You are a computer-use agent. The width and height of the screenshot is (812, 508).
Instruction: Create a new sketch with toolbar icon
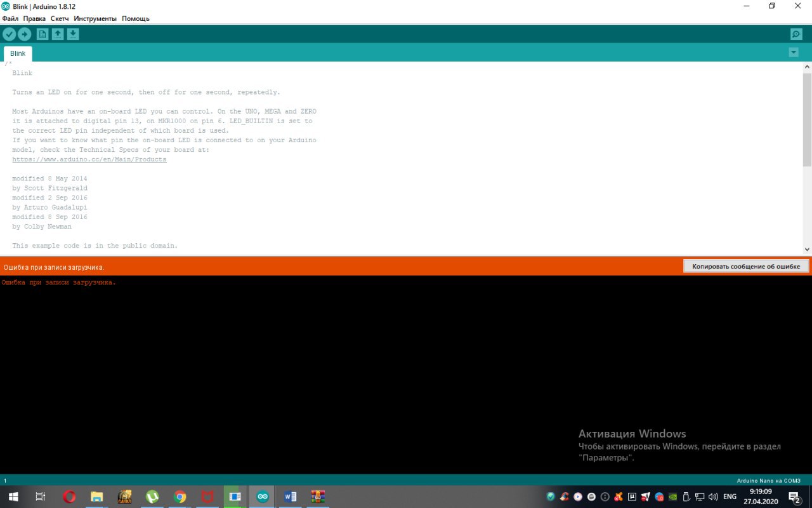click(43, 34)
